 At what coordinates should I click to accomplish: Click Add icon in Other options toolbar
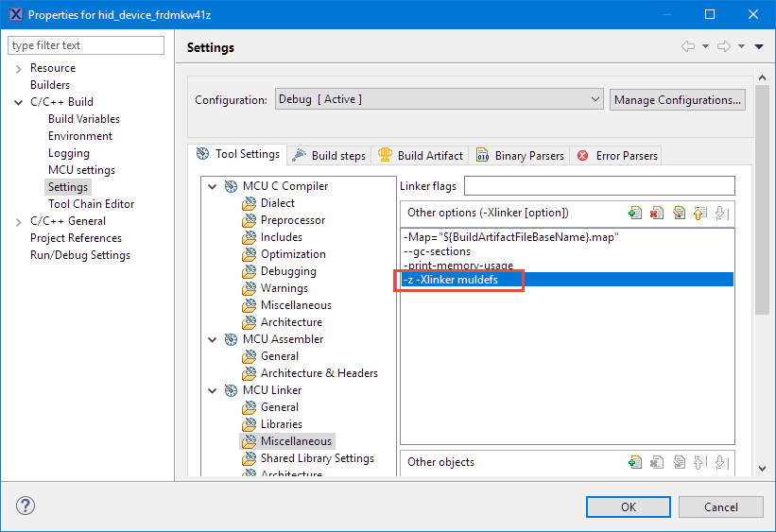[635, 214]
